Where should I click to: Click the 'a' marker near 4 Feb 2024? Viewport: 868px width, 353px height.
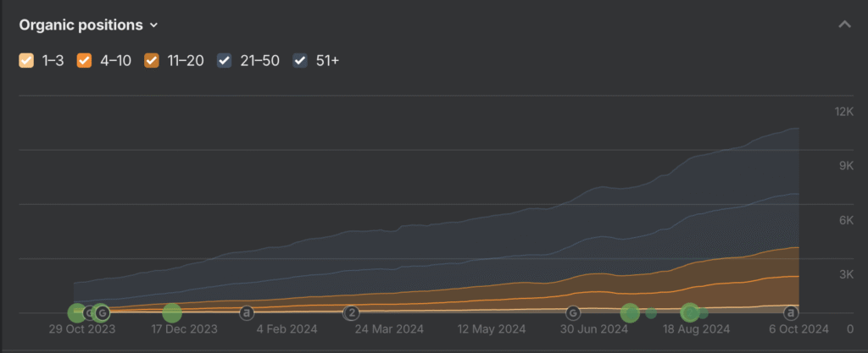tap(247, 313)
